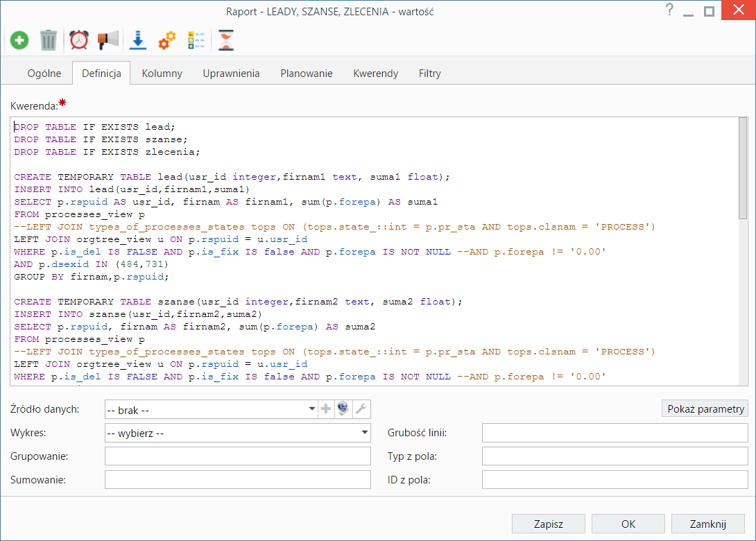Click the globe icon beside Źródło danych
The height and width of the screenshot is (541, 756).
click(343, 409)
